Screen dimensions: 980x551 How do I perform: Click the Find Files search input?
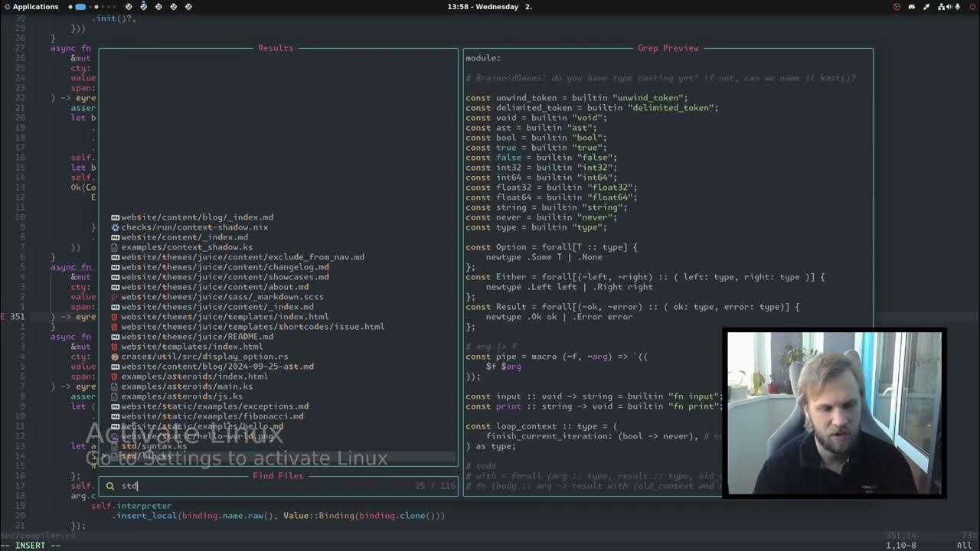[279, 486]
